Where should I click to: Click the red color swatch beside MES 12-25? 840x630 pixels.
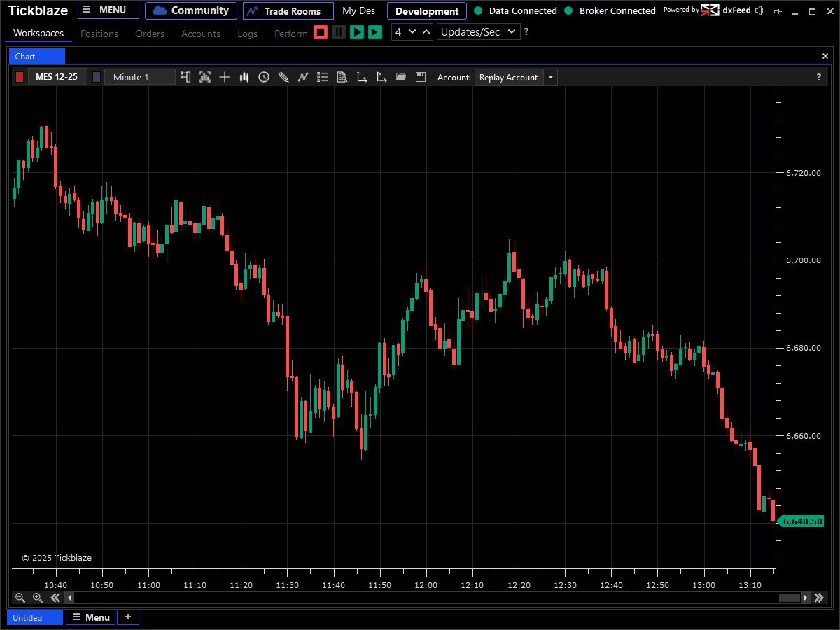click(x=20, y=77)
